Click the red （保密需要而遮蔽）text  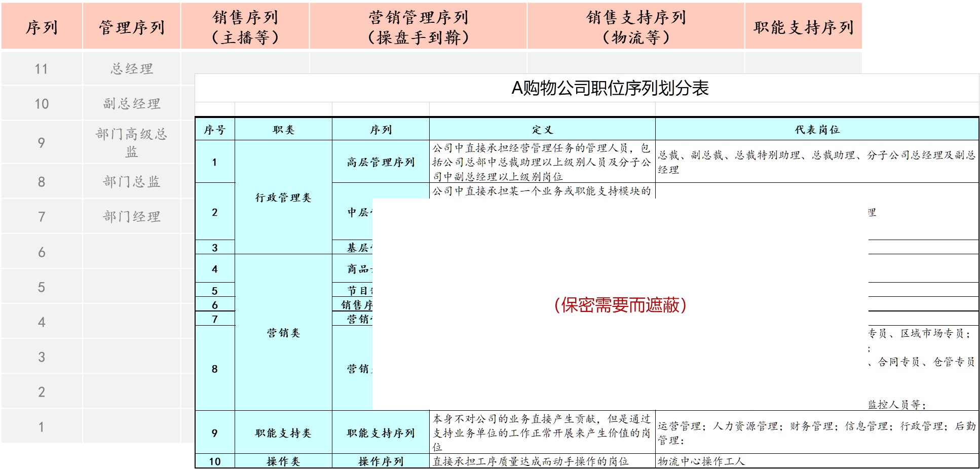(619, 305)
